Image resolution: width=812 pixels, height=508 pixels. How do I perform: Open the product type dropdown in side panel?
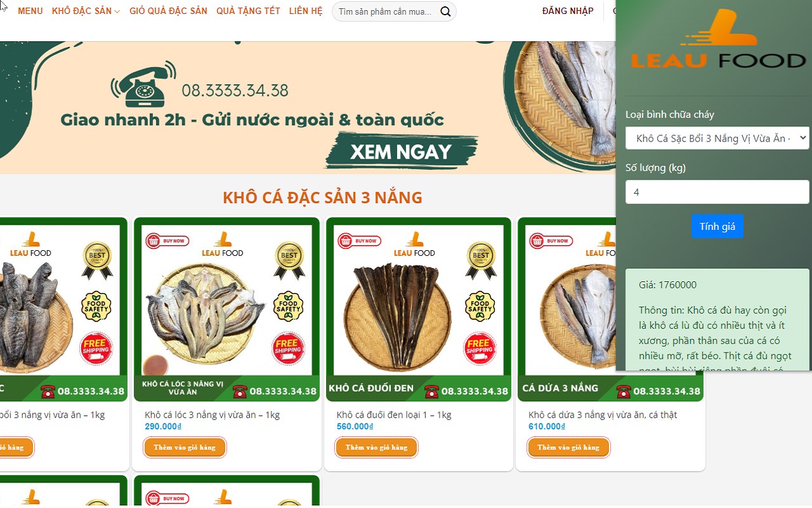tap(717, 138)
